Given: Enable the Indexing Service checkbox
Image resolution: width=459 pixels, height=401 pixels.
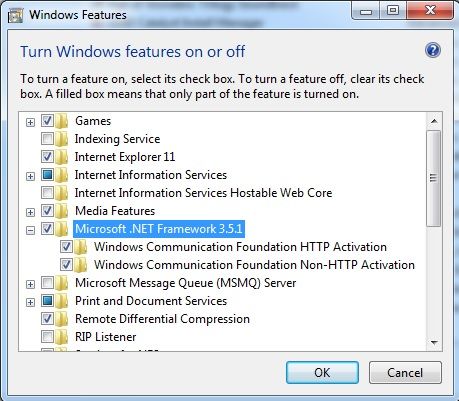Looking at the screenshot, I should 47,139.
